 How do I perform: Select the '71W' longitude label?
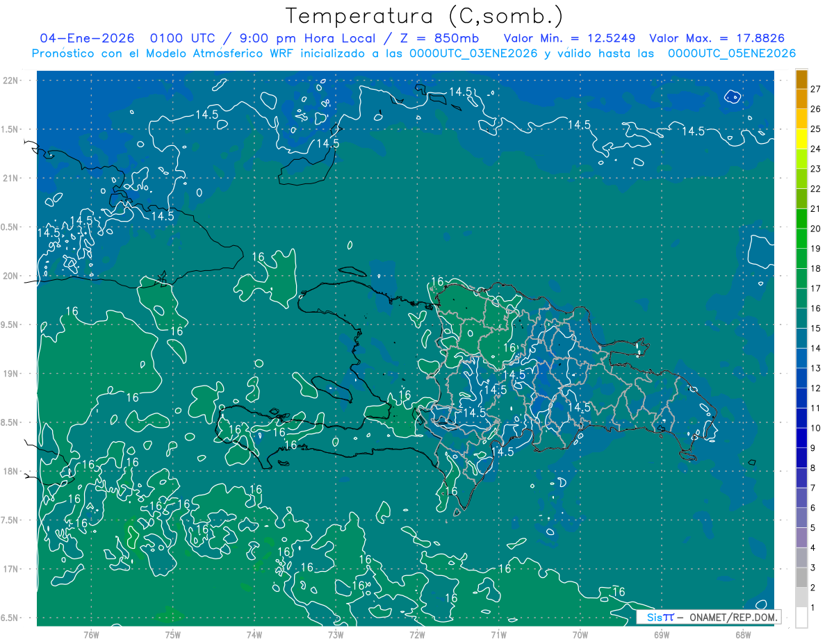coord(498,634)
